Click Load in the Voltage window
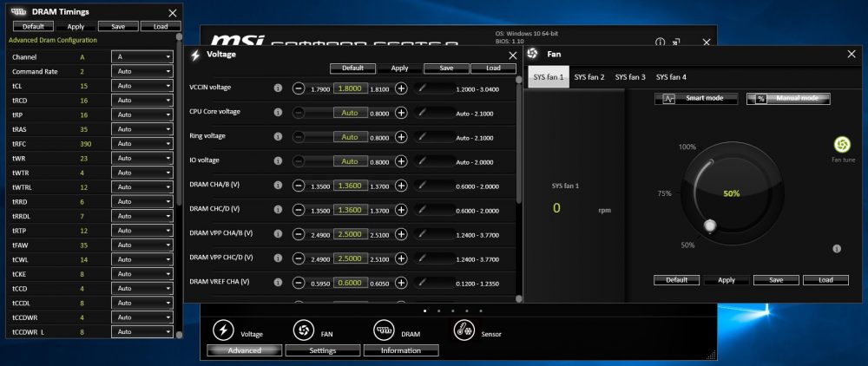 click(493, 68)
